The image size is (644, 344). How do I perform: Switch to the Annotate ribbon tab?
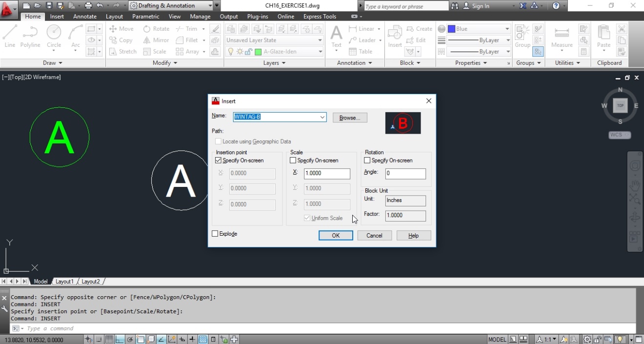click(84, 16)
